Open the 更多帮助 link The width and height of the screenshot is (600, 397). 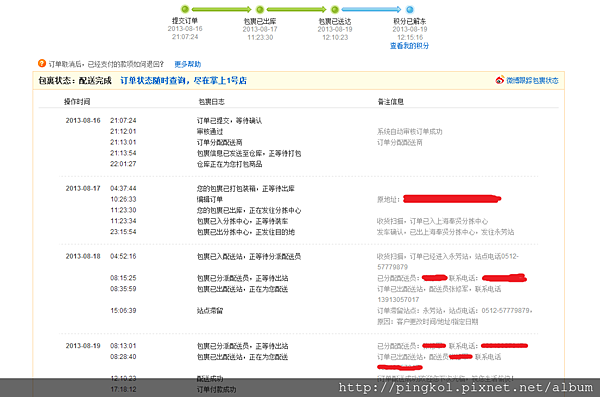[x=188, y=64]
